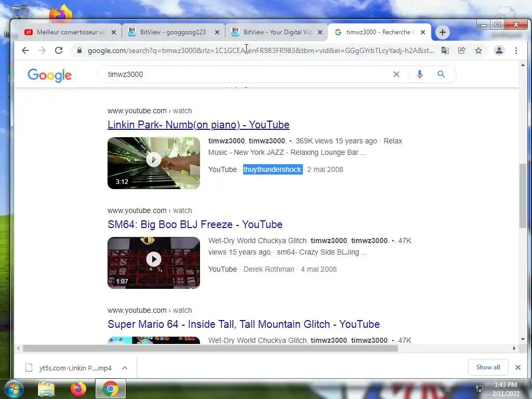Open a new tab with the plus button
The height and width of the screenshot is (399, 532).
coord(443,32)
